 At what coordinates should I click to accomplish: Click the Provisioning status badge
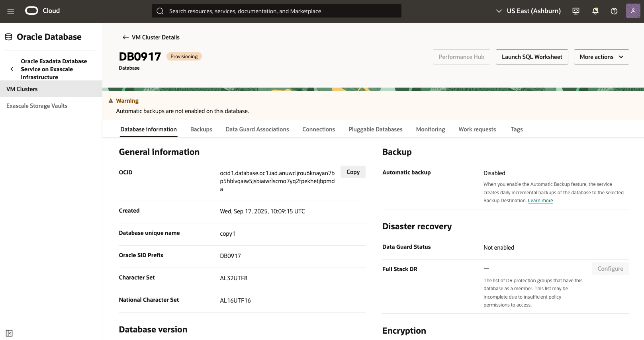point(184,57)
